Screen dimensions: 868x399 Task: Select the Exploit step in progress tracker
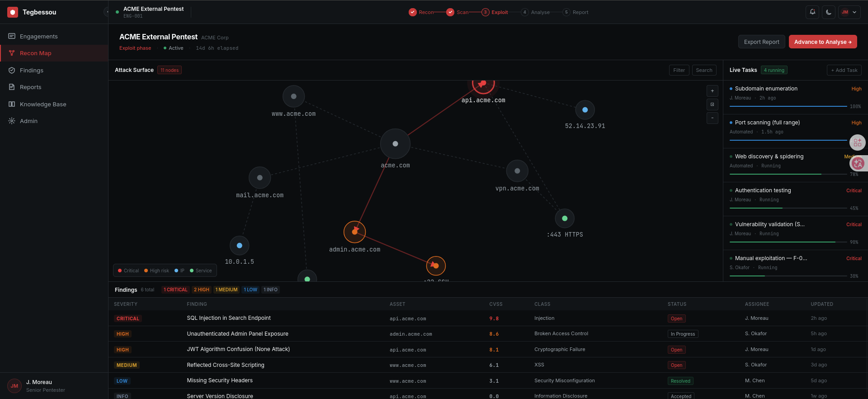495,12
